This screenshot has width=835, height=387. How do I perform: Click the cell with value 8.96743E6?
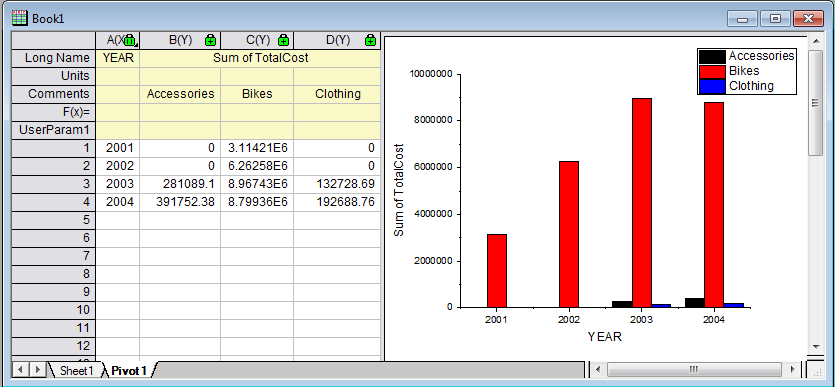(x=257, y=184)
